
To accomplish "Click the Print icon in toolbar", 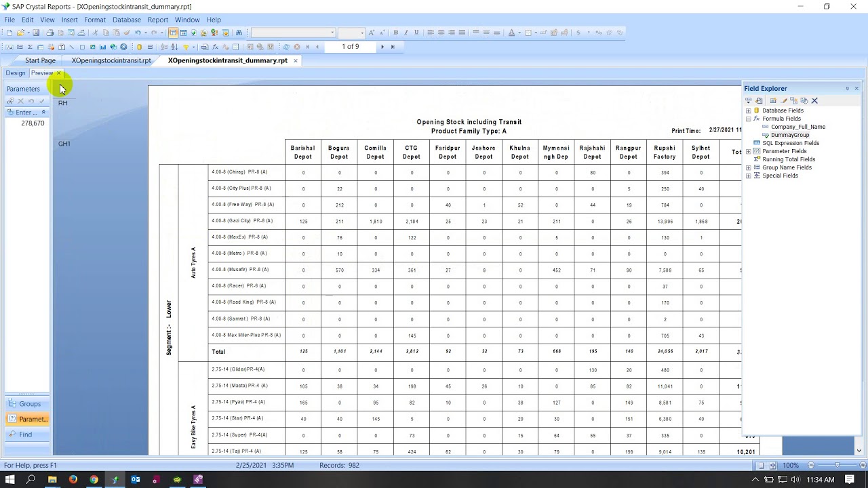I will (50, 33).
